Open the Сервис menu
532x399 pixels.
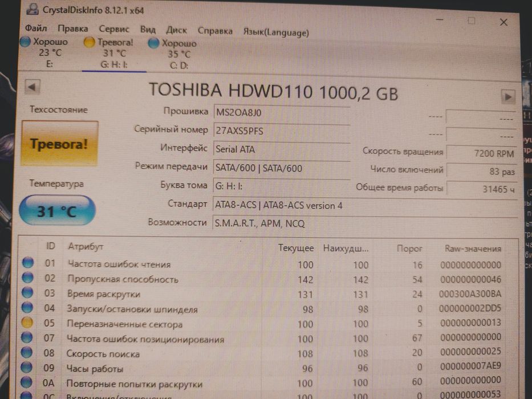tap(114, 29)
